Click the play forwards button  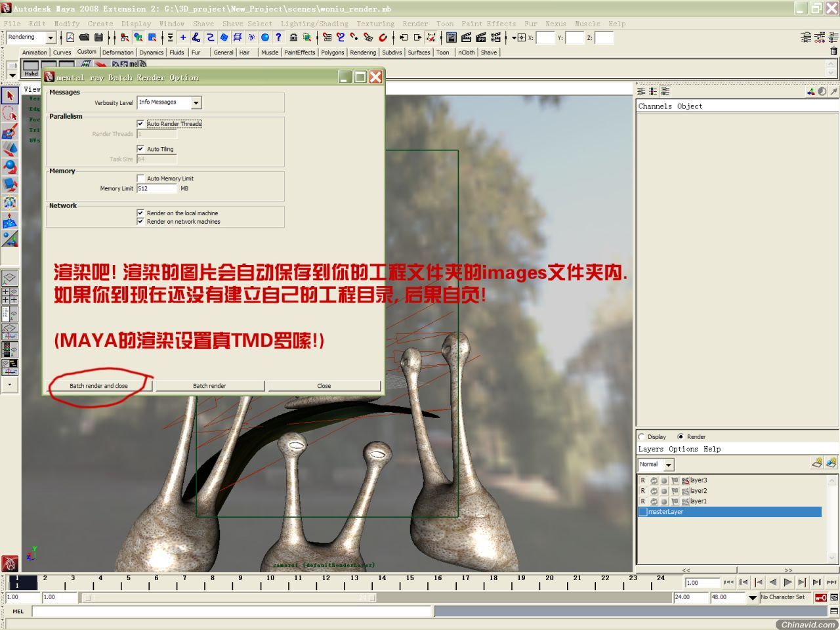(x=787, y=582)
